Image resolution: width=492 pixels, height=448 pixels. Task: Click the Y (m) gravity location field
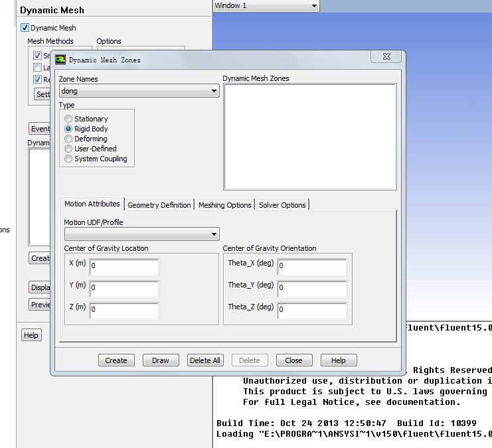pos(124,289)
